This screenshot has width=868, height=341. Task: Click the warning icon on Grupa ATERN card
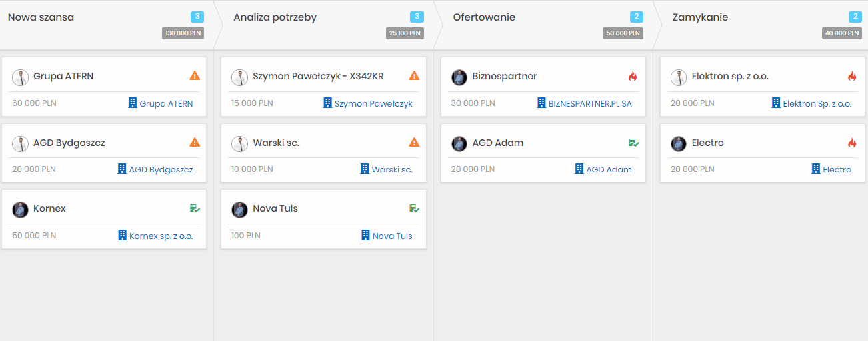(195, 76)
